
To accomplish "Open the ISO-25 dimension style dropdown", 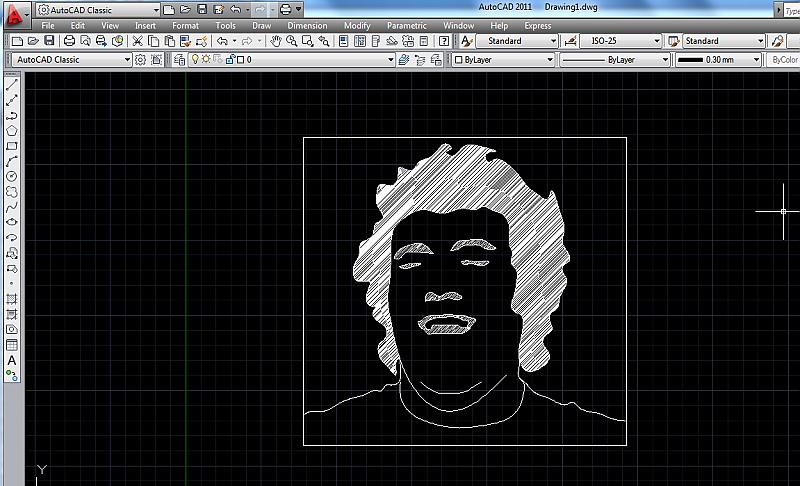I will click(x=620, y=41).
